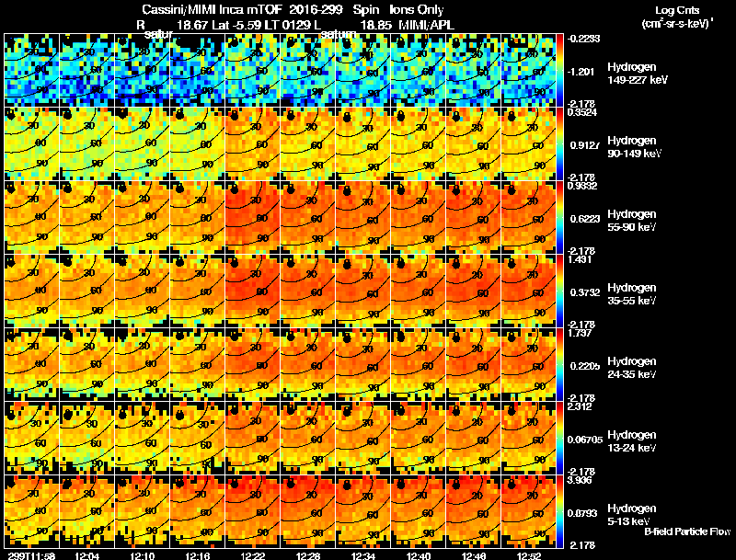Click the 'Hydrogen 13-24 keV' label
Screen dimensions: 736x560
tap(632, 441)
